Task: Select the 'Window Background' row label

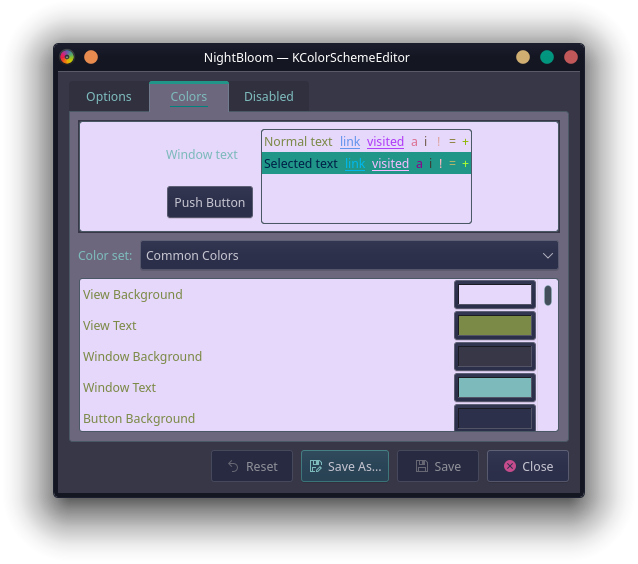Action: (x=142, y=356)
